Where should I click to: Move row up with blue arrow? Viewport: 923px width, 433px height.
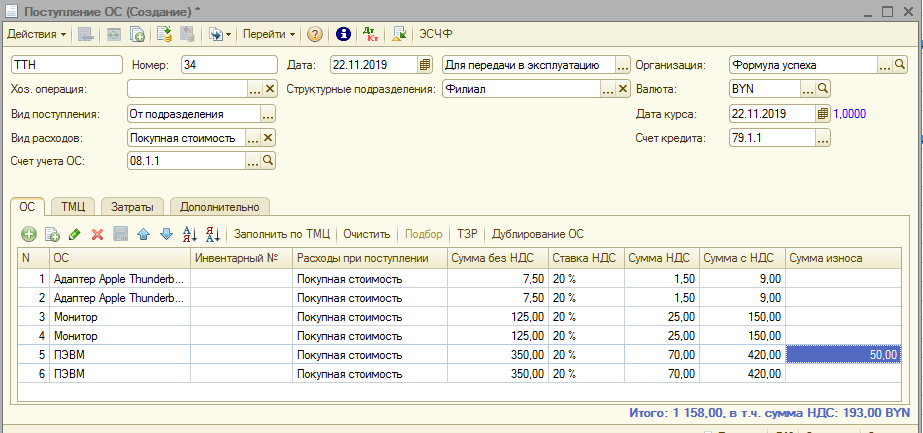pos(143,234)
